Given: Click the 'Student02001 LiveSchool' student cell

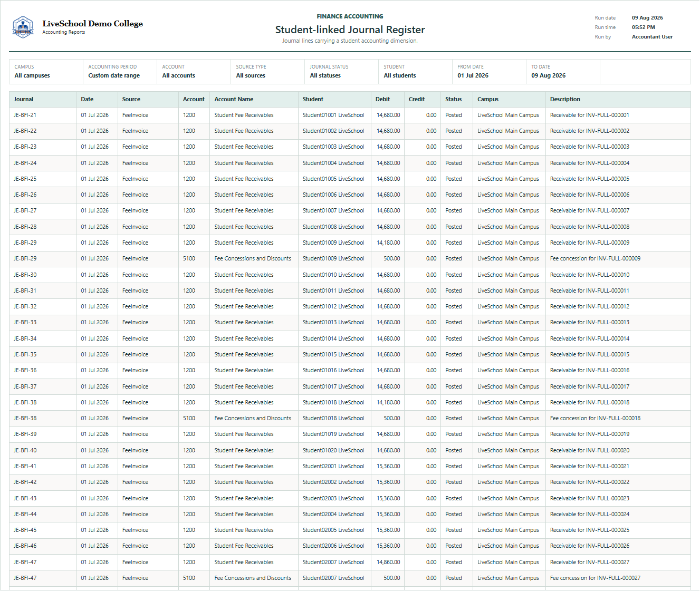Looking at the screenshot, I should pos(333,466).
